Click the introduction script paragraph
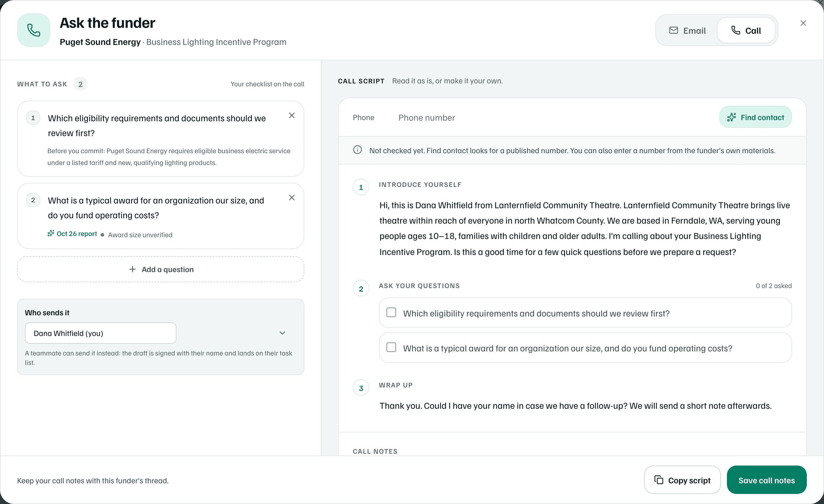 (x=585, y=229)
